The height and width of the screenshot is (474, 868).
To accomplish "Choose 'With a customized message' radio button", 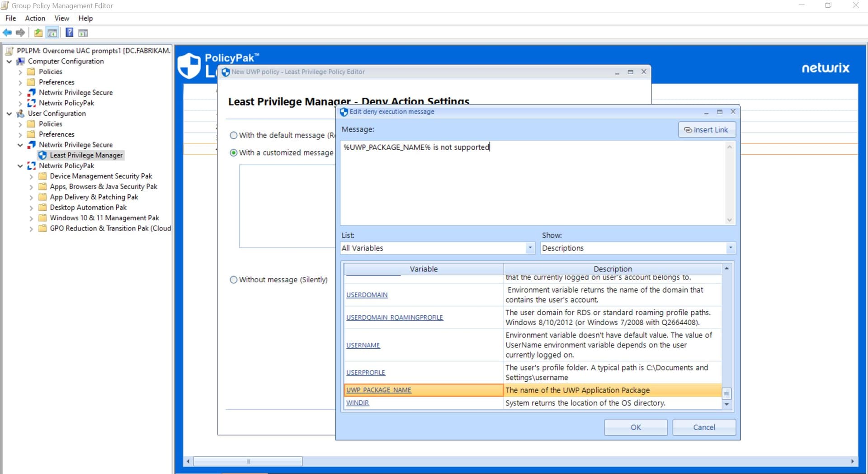I will pos(234,153).
